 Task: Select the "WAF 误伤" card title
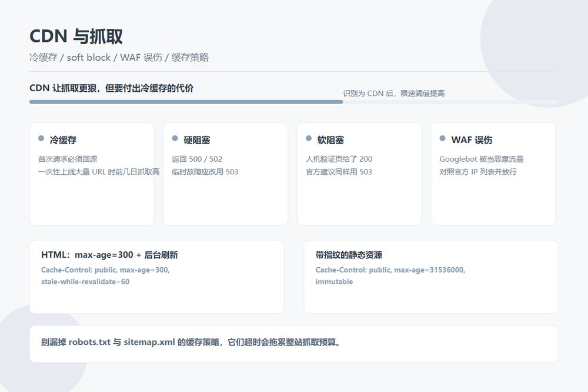(472, 140)
